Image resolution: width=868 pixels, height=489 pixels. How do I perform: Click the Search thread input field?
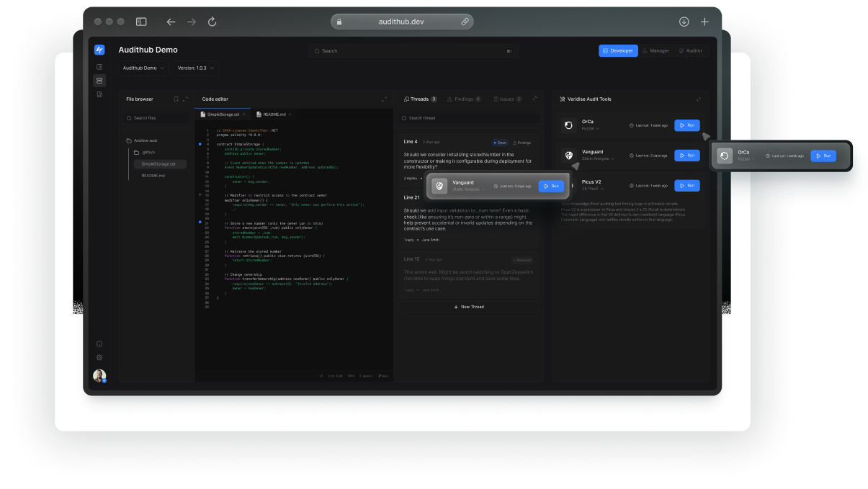[468, 118]
